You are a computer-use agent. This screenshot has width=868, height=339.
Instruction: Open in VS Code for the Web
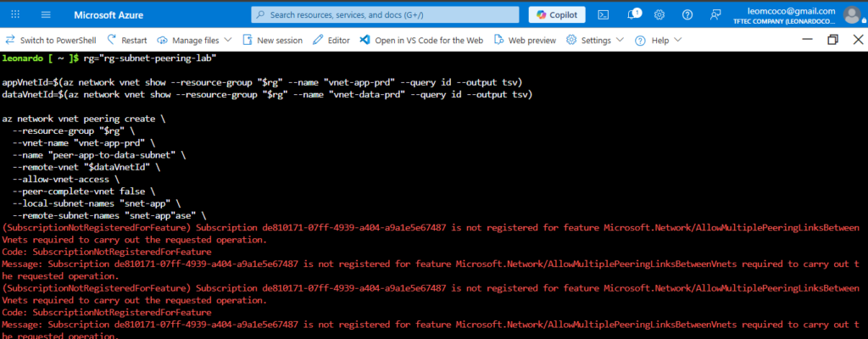coord(421,40)
